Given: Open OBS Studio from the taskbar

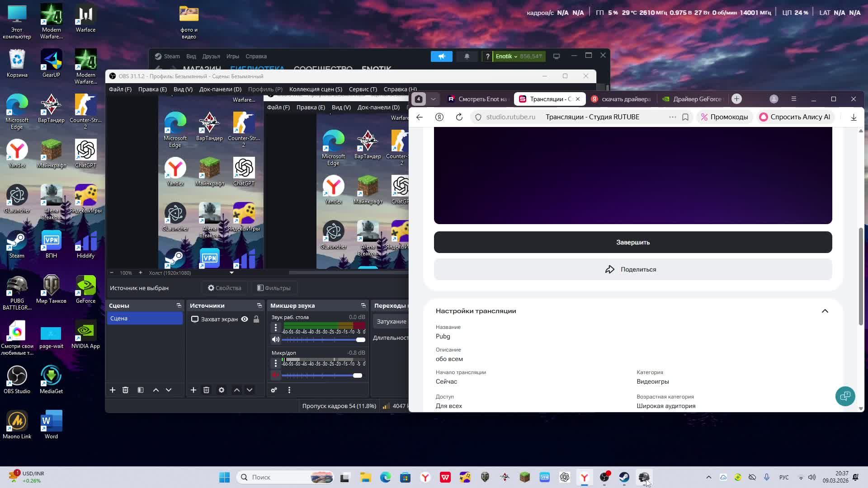Looking at the screenshot, I should (604, 477).
